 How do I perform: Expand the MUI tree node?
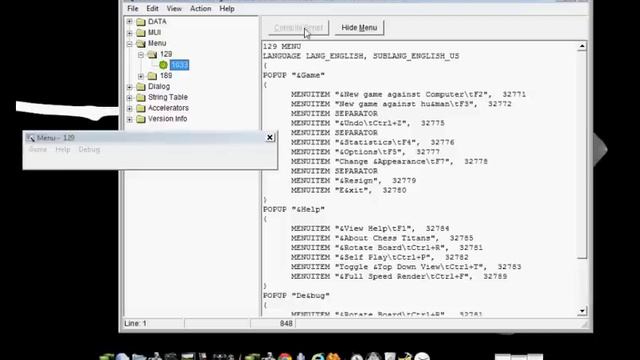pos(129,33)
